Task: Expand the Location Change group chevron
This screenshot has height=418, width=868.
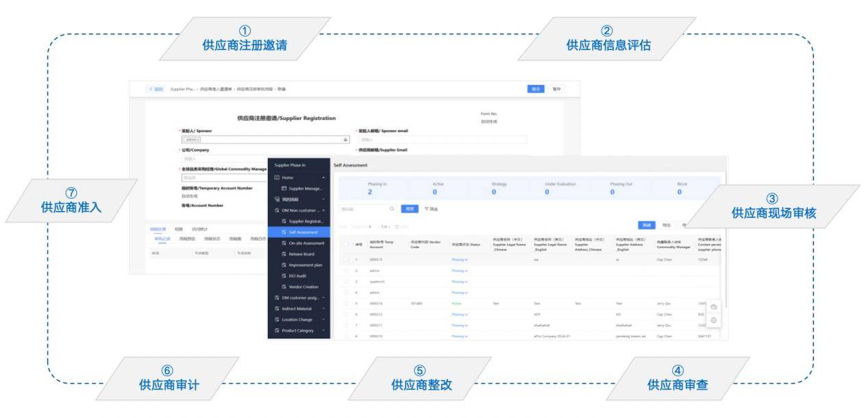Action: 323,319
